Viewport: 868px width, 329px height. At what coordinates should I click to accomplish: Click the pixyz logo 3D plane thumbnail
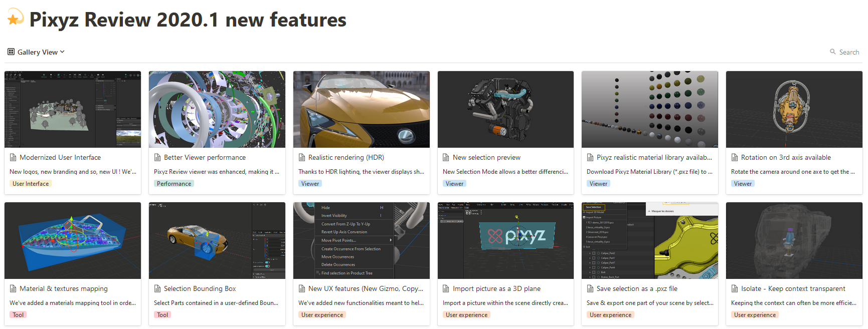pos(505,240)
